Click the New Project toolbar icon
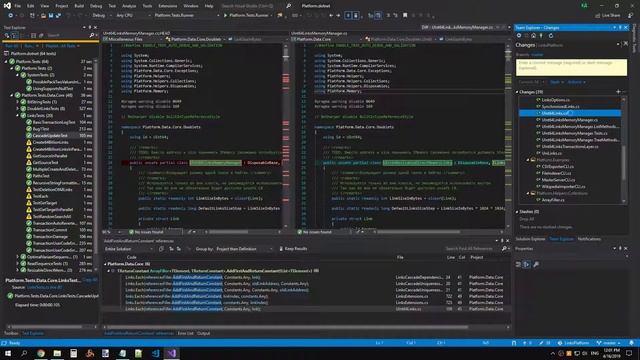 point(32,16)
